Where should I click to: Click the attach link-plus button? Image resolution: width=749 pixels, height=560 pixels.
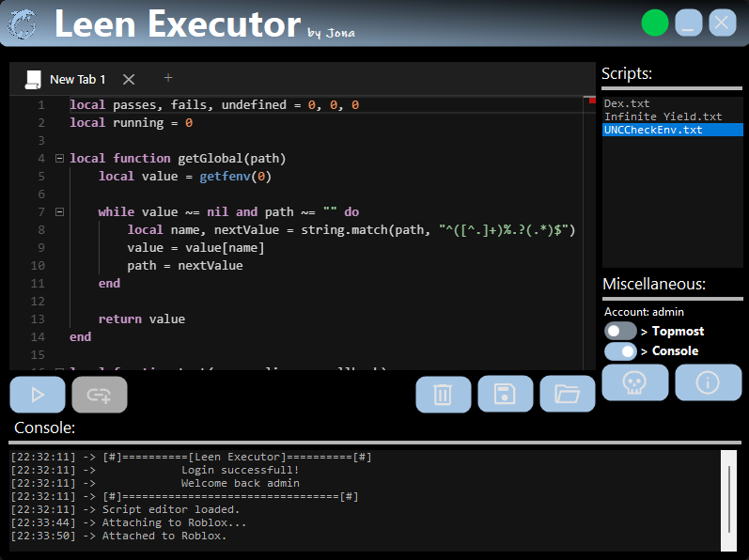pos(100,395)
